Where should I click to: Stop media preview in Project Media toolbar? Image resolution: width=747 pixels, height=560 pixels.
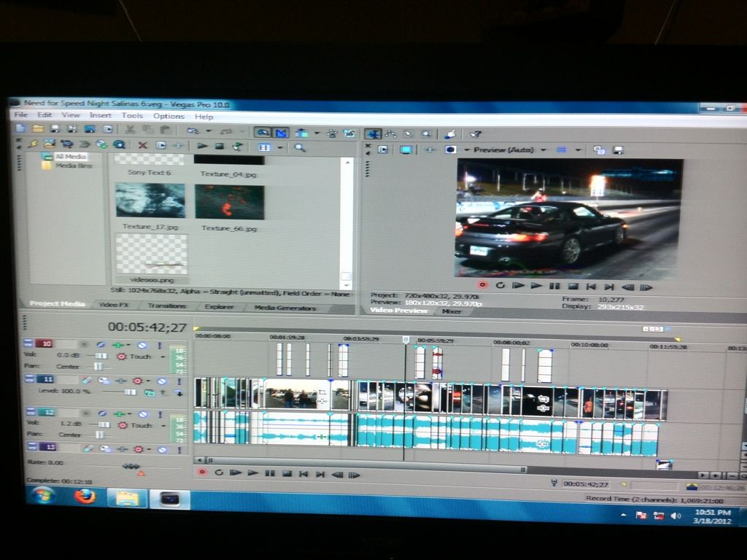point(219,146)
